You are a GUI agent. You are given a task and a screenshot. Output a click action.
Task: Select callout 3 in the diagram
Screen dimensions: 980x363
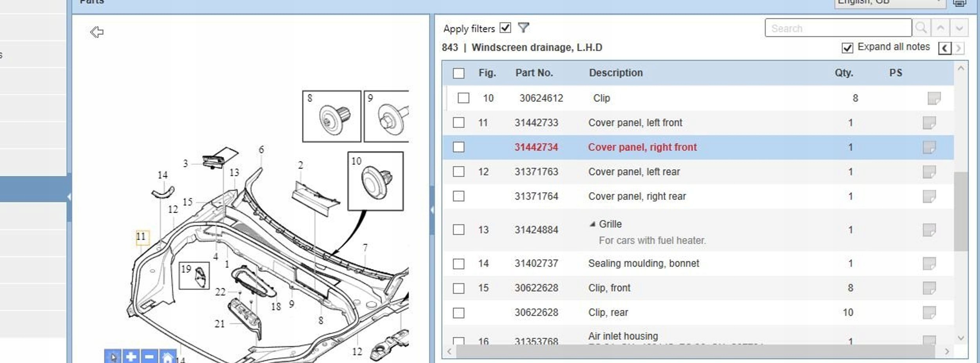coord(185,163)
